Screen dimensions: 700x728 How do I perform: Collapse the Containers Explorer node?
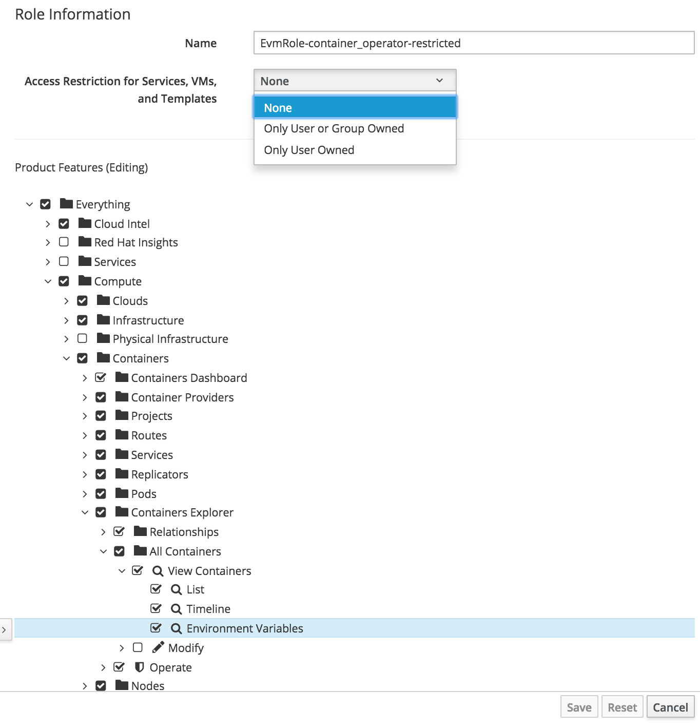click(x=85, y=512)
